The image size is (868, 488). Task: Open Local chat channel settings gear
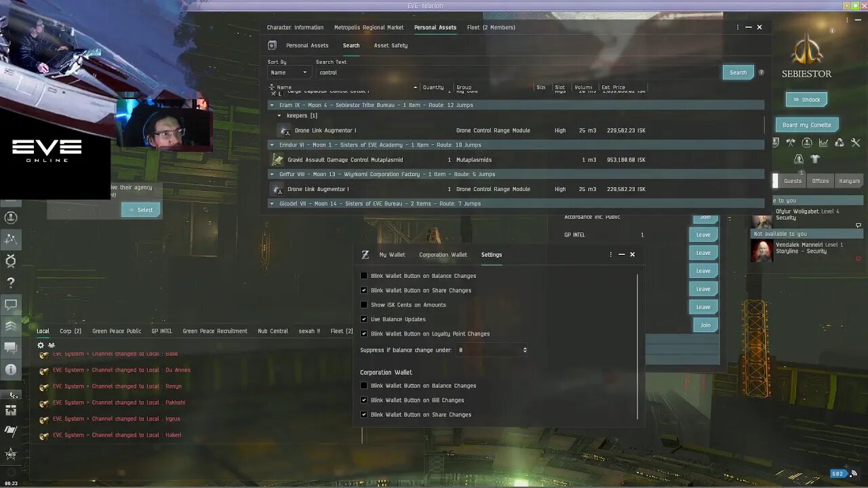tap(41, 345)
